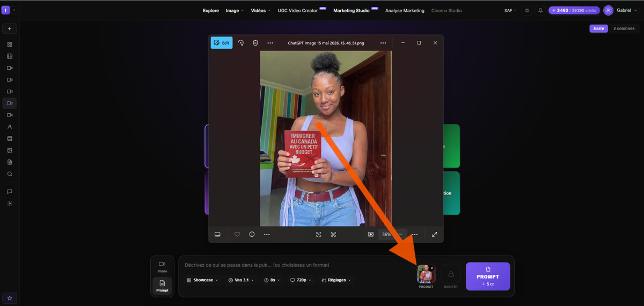Click the purple PROMPT generate button
Viewport: 644px width, 306px height.
(488, 276)
